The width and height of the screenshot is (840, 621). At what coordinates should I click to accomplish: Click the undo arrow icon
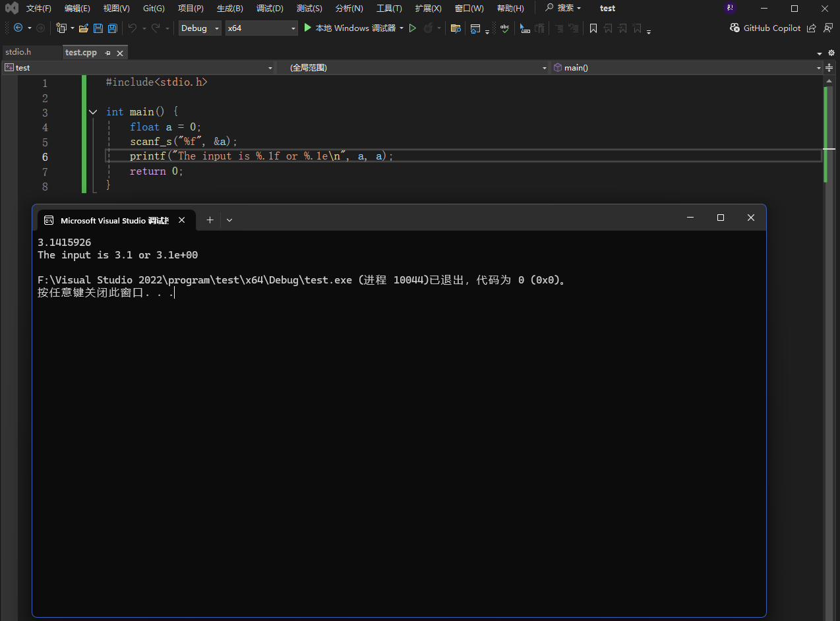click(x=133, y=28)
